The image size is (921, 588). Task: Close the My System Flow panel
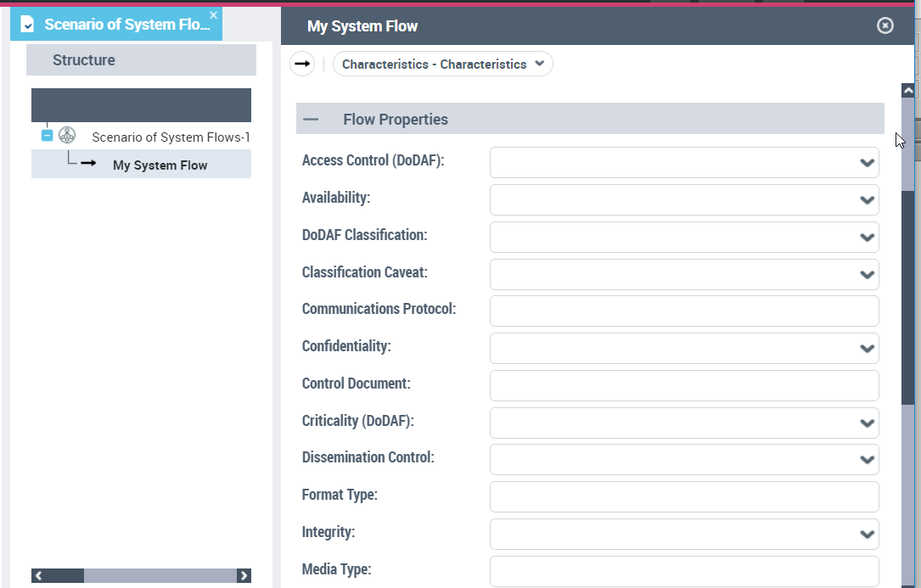(884, 25)
